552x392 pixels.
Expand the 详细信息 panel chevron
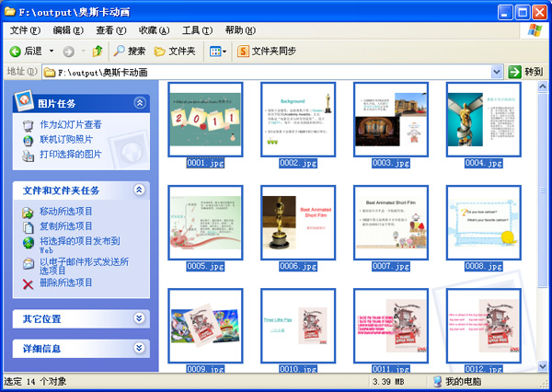click(x=140, y=348)
